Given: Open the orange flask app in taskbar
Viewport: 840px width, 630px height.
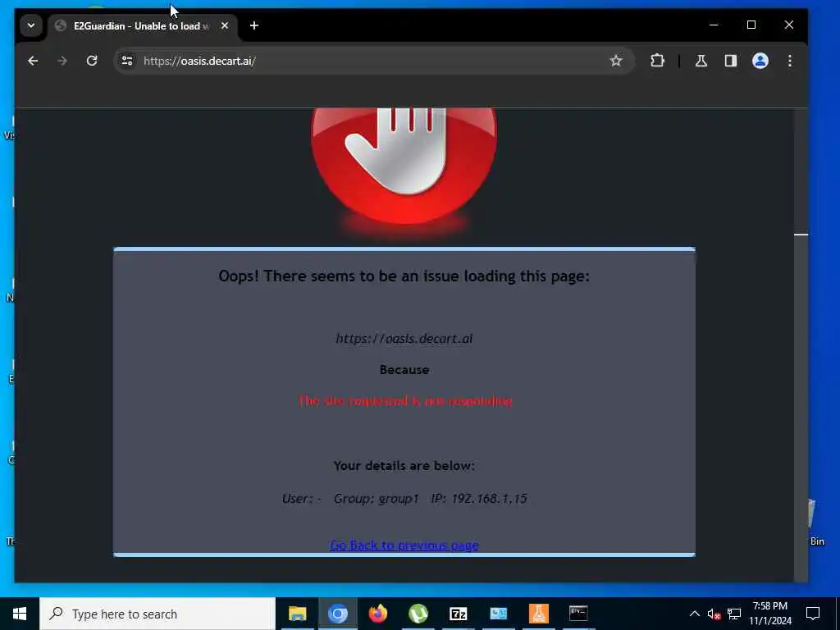Looking at the screenshot, I should [x=538, y=614].
